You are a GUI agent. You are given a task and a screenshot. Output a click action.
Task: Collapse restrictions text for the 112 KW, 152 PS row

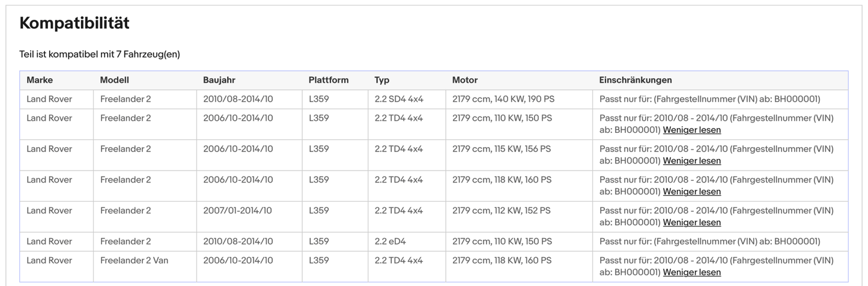(691, 222)
